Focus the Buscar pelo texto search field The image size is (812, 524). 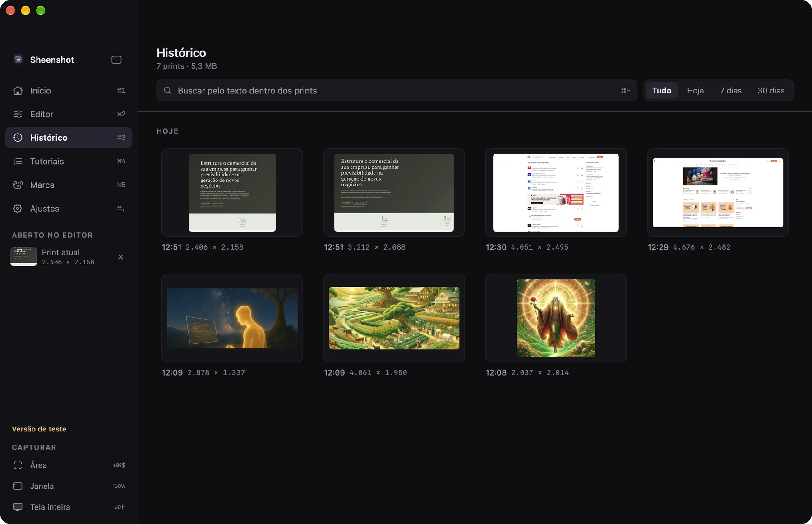tap(397, 91)
